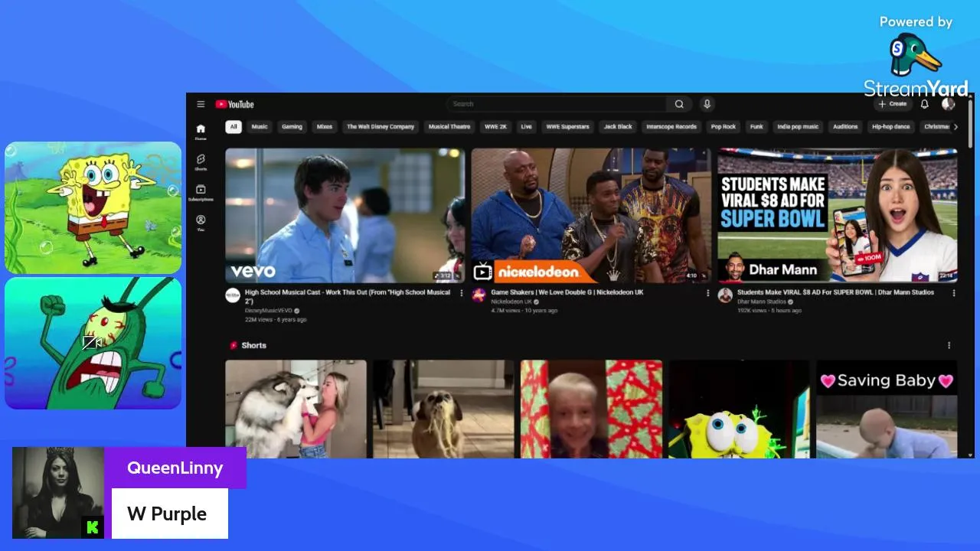Click the Shorts section heading
This screenshot has height=551, width=980.
pos(253,345)
